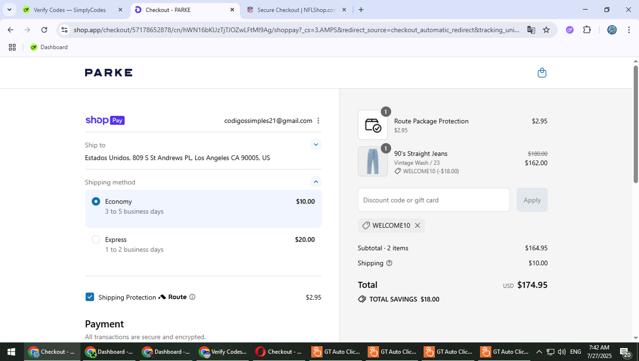Click the Shop Pay logo
639x361 pixels.
pyautogui.click(x=105, y=120)
